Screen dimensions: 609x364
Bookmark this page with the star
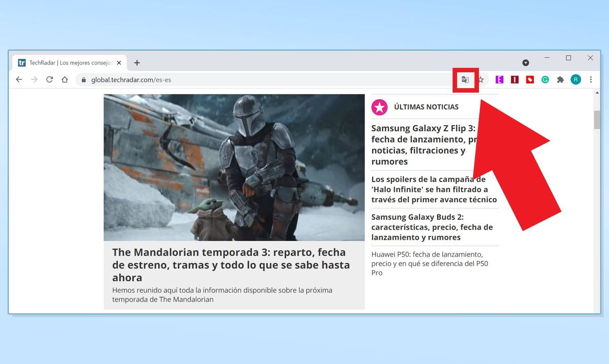[x=481, y=80]
